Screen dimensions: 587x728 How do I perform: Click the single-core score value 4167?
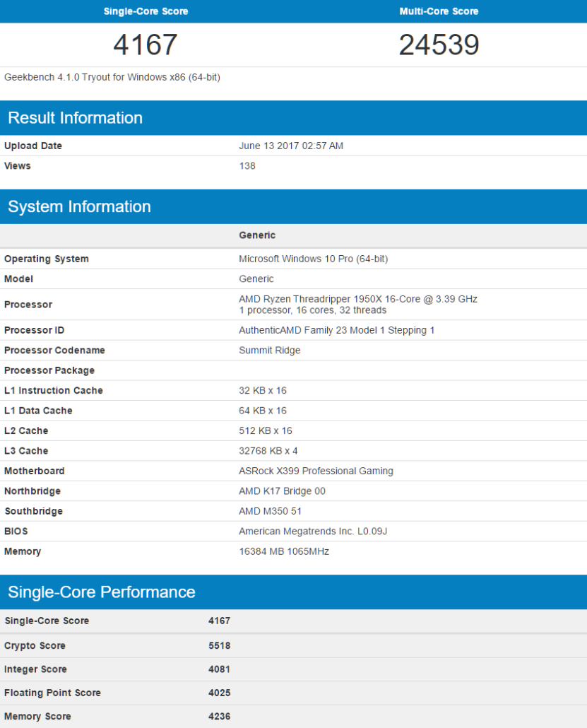point(146,45)
